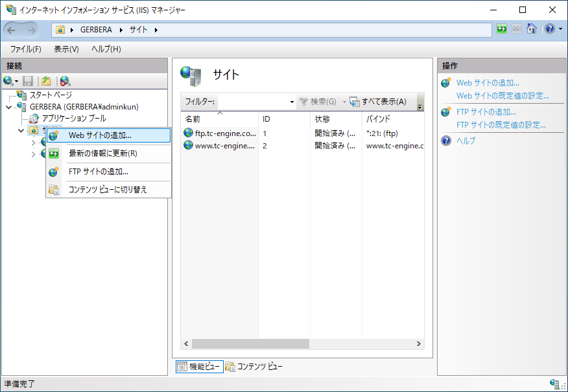Switch to 機能ビュー tab
The height and width of the screenshot is (392, 568).
point(200,367)
